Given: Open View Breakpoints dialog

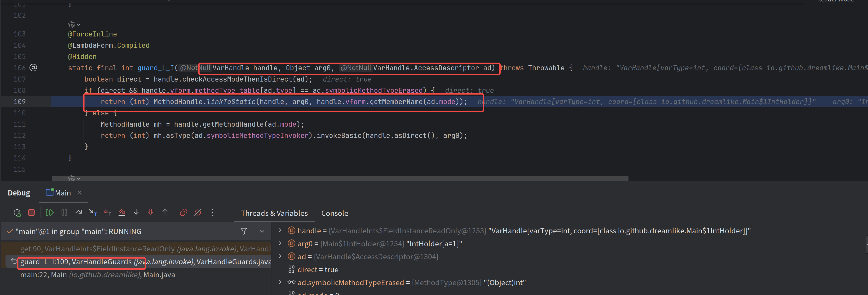Looking at the screenshot, I should pos(183,213).
